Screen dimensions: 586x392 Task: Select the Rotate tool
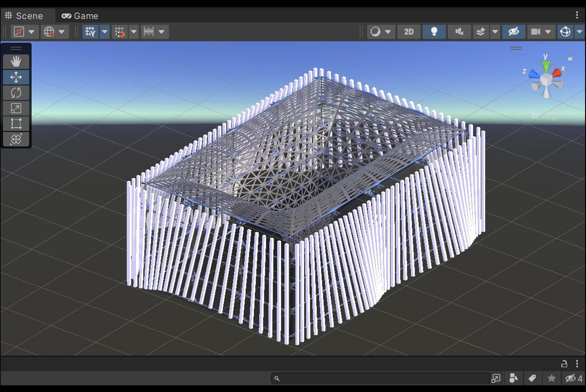click(x=16, y=93)
